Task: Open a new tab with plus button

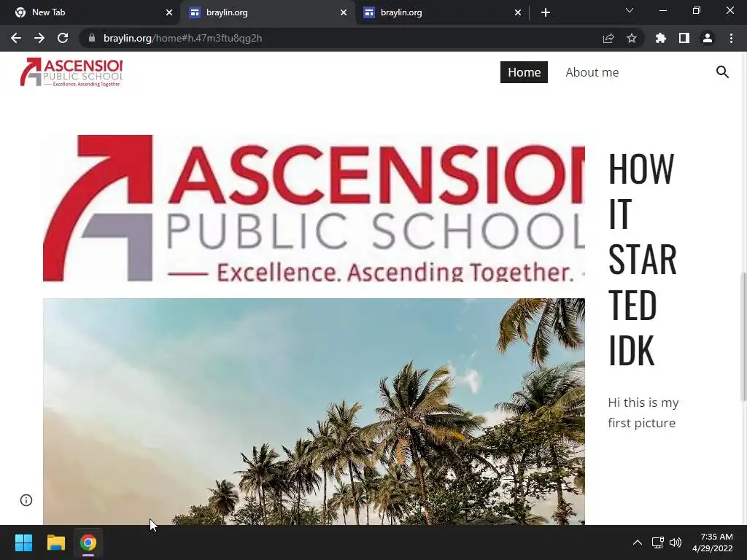Action: 546,12
